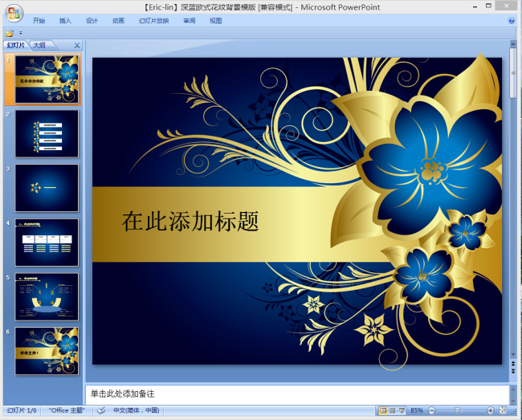Image resolution: width=522 pixels, height=420 pixels.
Task: Open the 插入 ribbon tab
Action: tap(65, 21)
